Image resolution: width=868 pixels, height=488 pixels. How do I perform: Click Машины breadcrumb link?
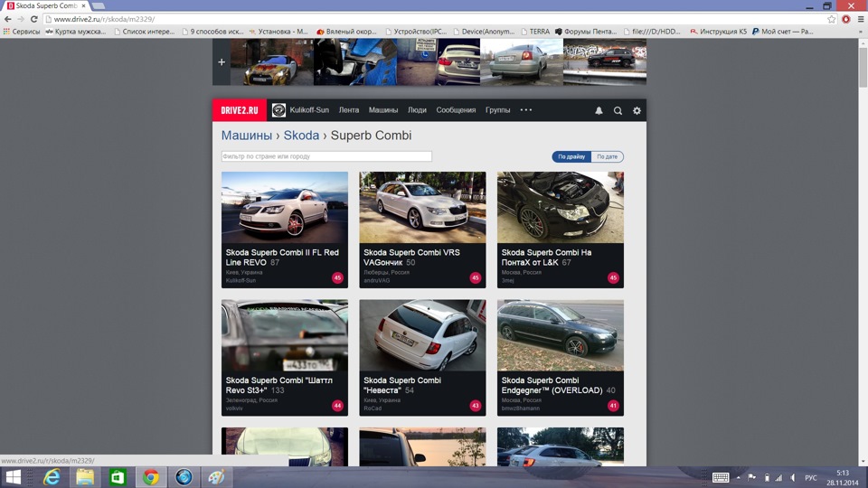pyautogui.click(x=246, y=136)
